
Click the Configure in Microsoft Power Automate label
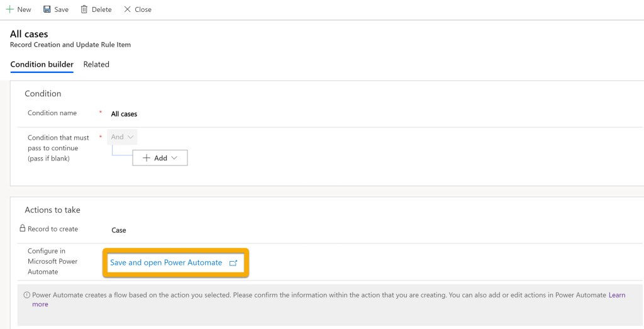coord(52,261)
